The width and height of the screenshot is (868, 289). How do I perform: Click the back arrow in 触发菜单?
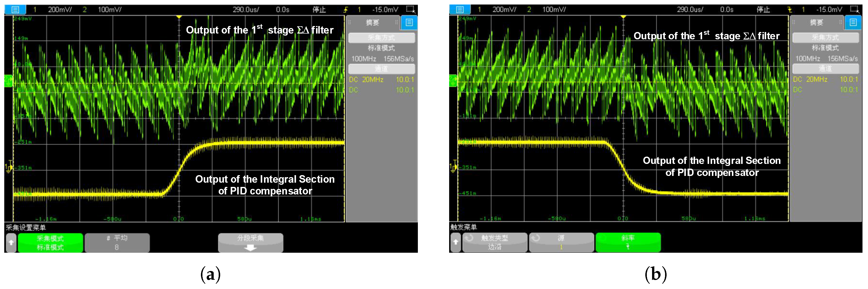456,242
